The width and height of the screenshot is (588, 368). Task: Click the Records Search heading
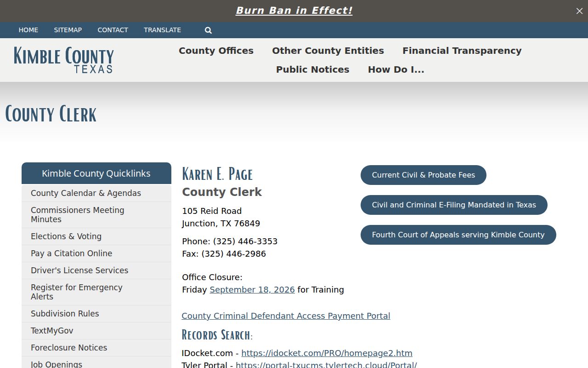tap(217, 334)
